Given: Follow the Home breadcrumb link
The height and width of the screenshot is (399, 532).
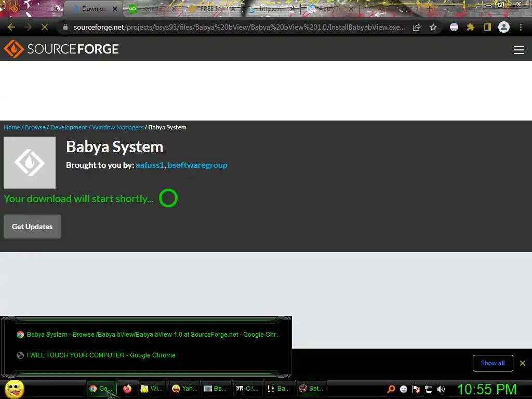Looking at the screenshot, I should point(12,127).
